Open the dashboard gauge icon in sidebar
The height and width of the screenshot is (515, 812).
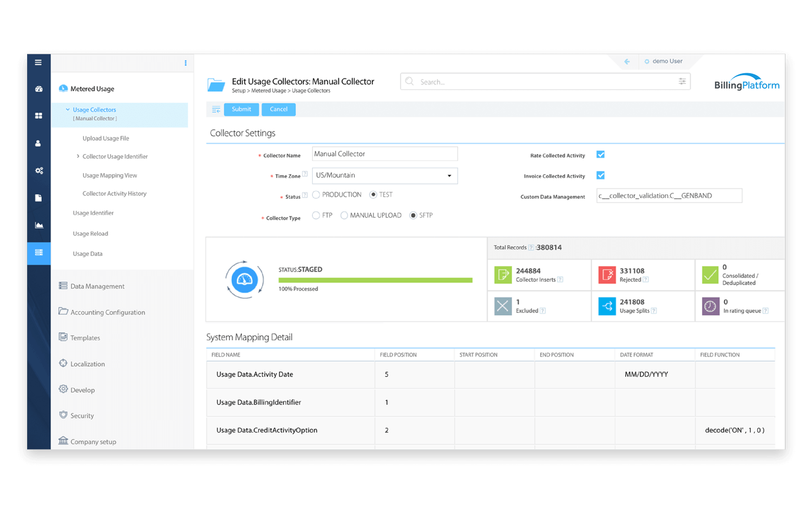(x=39, y=89)
